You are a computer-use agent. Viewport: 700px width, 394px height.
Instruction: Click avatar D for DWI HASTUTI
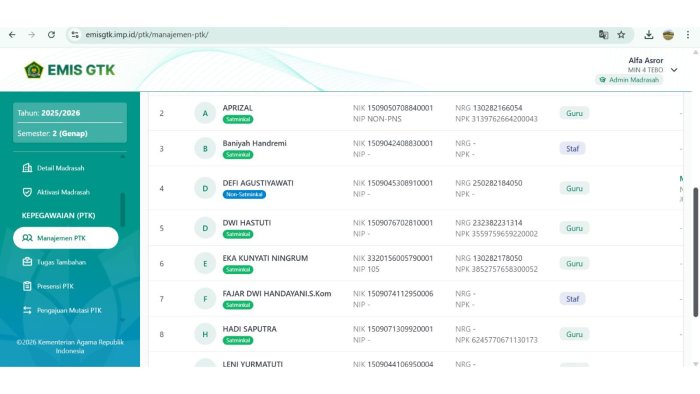pos(205,228)
